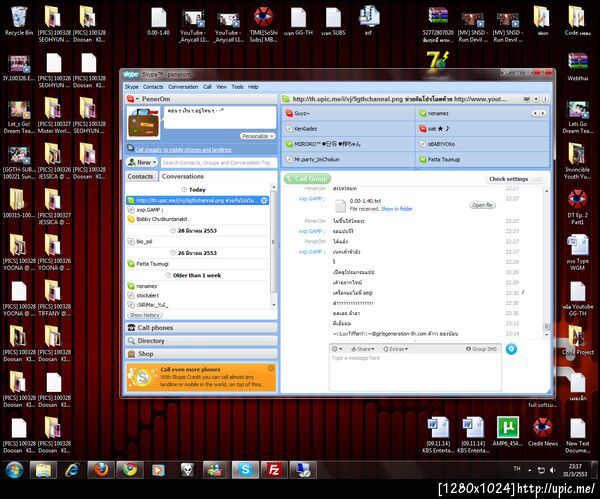600x499 pixels.
Task: Close the highlighted conversation in the list
Action: 265,200
